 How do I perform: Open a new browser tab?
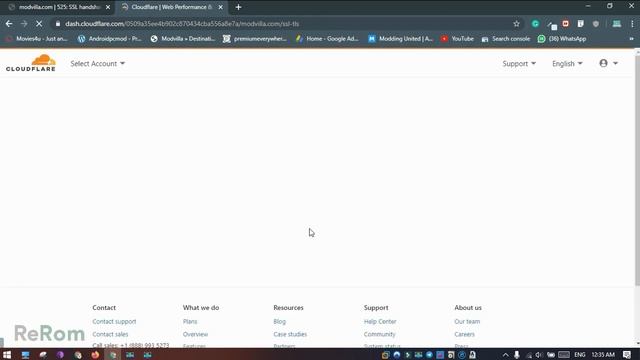(x=238, y=7)
